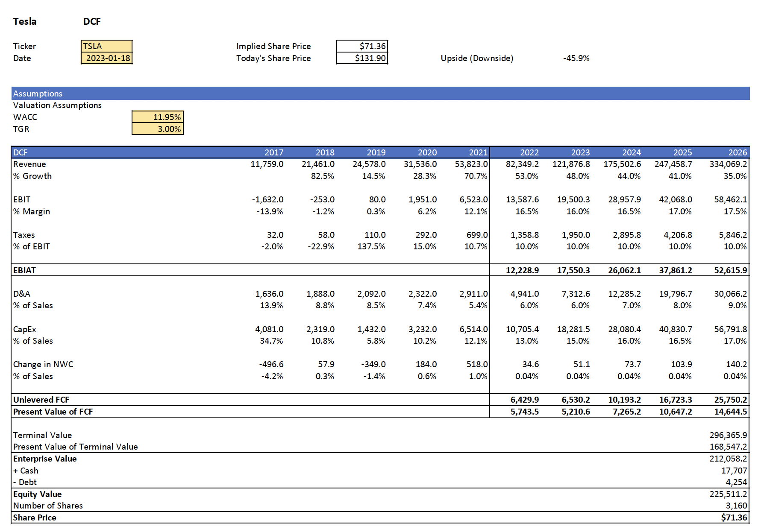Select the TGR 3.00% input cell
This screenshot has height=532, width=758.
pos(158,129)
